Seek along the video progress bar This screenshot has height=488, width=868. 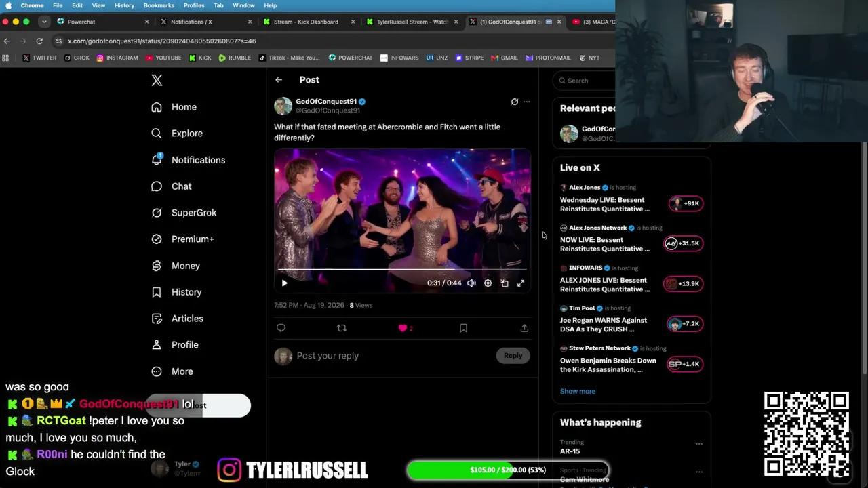pyautogui.click(x=402, y=270)
